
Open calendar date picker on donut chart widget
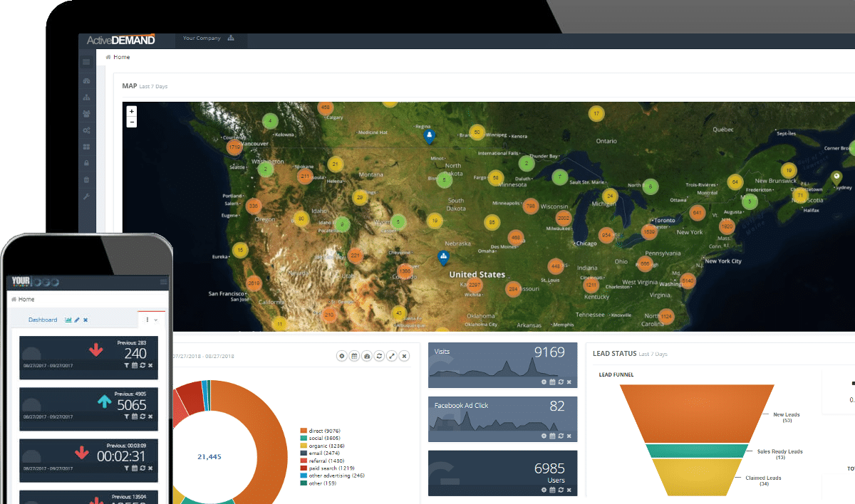pos(354,355)
